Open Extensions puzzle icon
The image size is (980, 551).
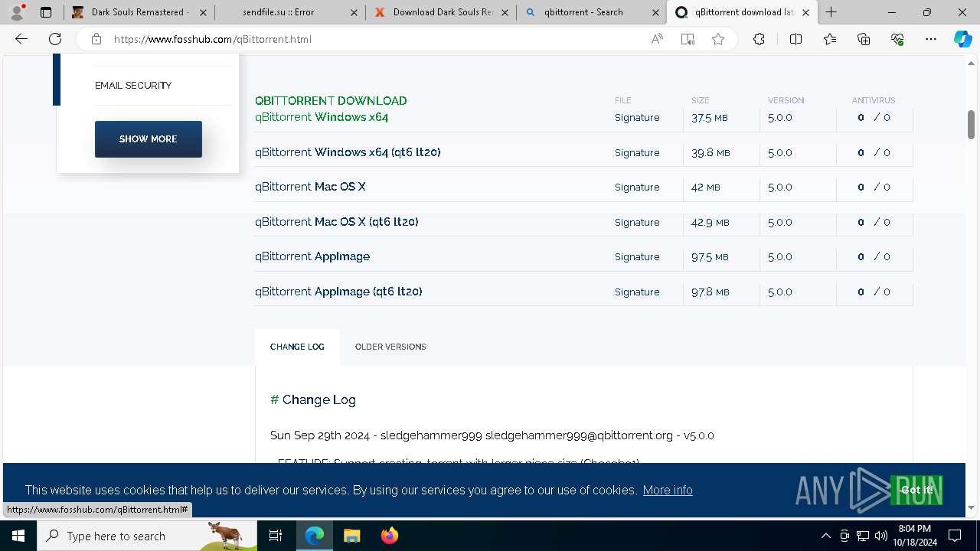(759, 39)
